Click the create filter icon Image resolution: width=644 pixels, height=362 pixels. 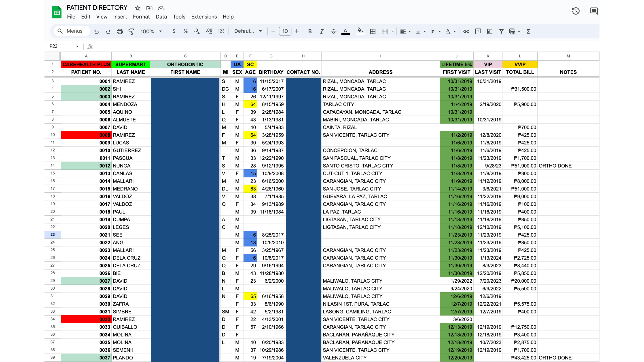pyautogui.click(x=501, y=31)
